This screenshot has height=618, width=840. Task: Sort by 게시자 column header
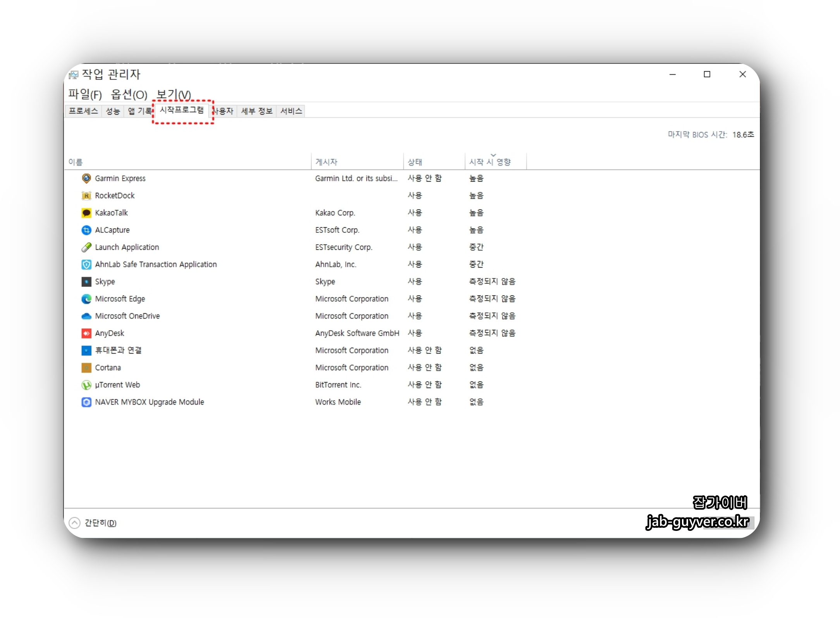point(326,162)
